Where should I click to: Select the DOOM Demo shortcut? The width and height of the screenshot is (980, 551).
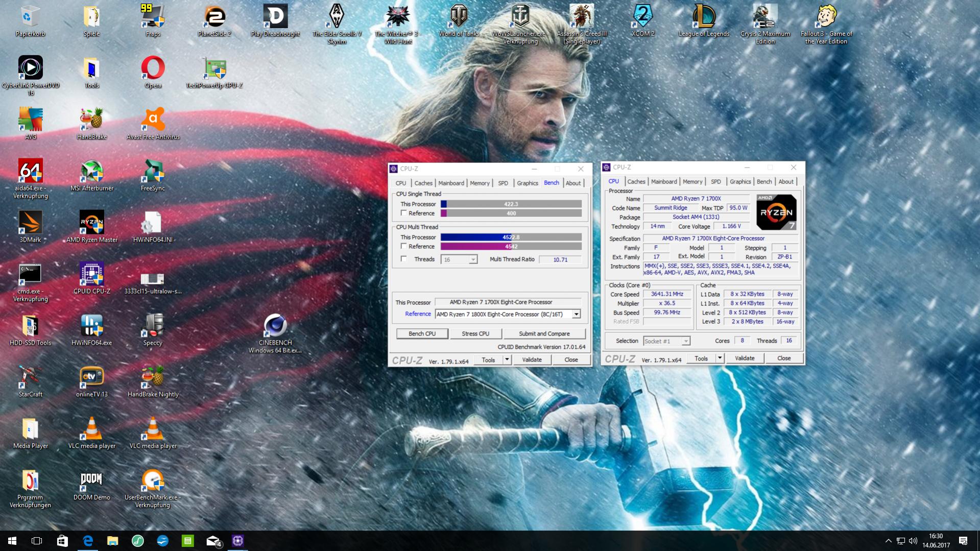92,485
